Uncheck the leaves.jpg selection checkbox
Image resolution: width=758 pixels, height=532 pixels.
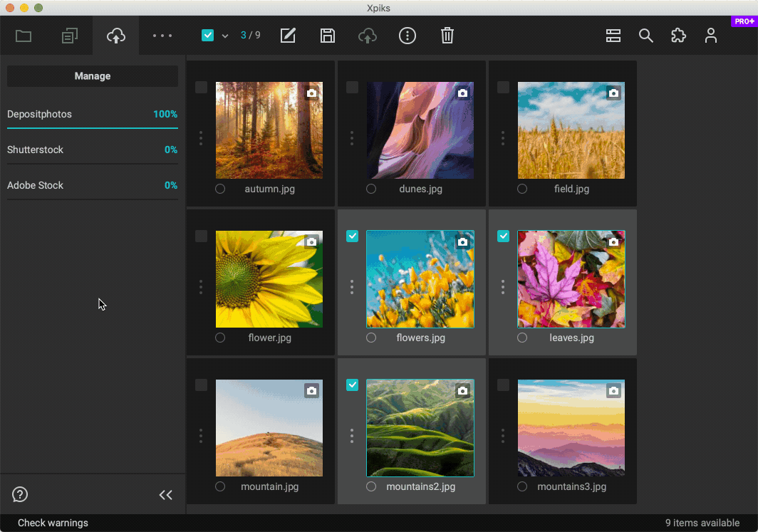[503, 236]
